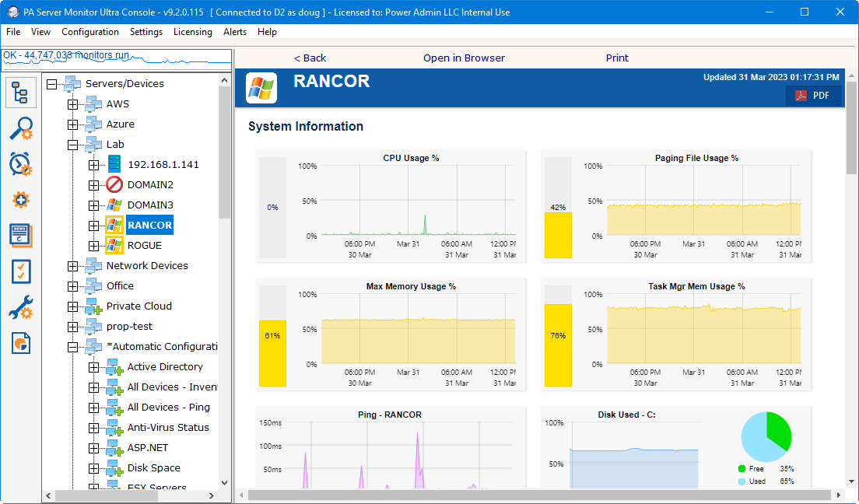Click the checklist sidebar icon
This screenshot has width=859, height=504.
point(21,271)
